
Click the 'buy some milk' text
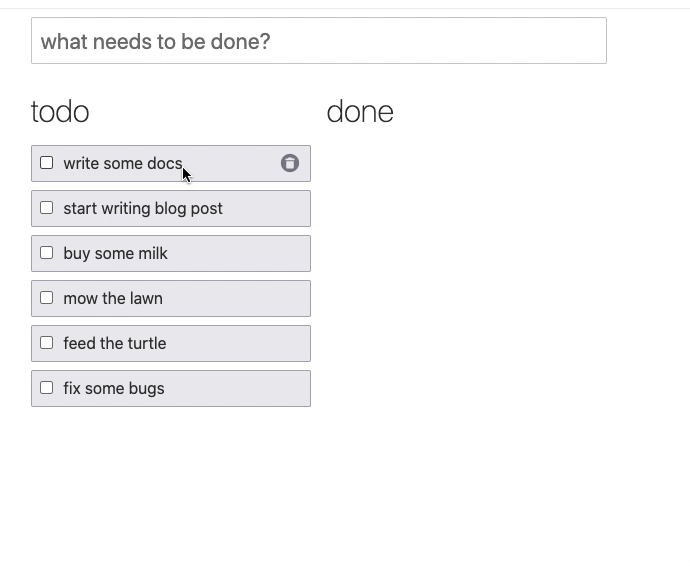pyautogui.click(x=115, y=254)
